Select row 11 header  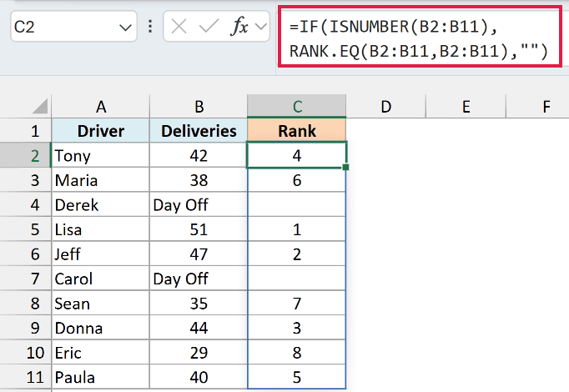[x=26, y=377]
